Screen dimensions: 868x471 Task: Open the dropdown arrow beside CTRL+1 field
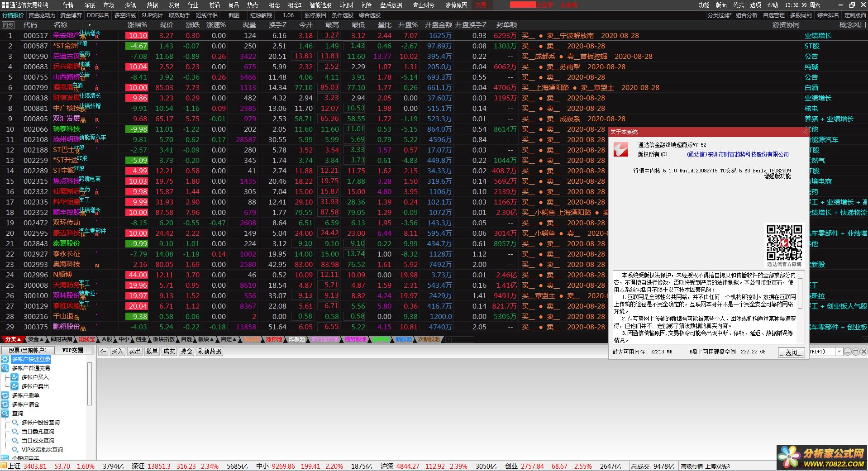[x=839, y=351]
